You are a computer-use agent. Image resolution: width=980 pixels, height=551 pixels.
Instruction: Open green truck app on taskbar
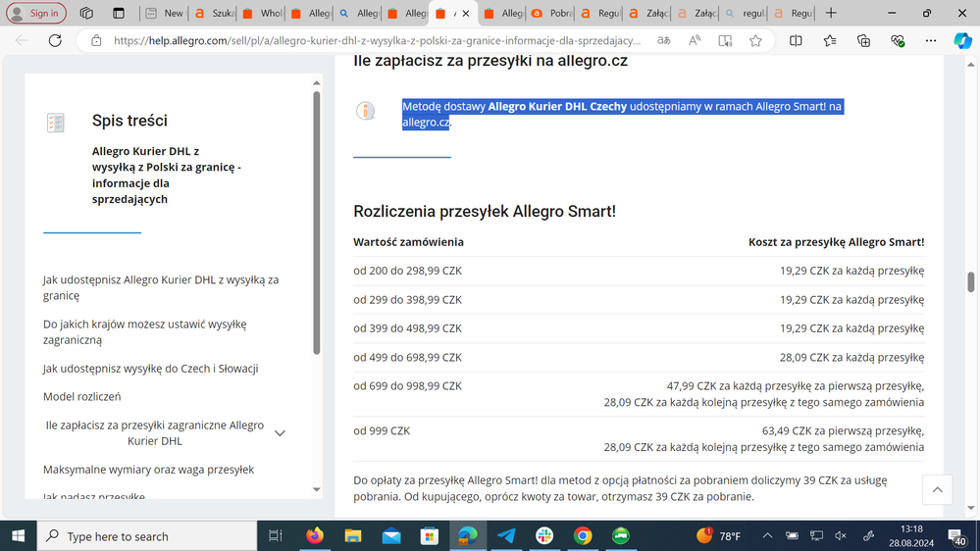tap(621, 536)
